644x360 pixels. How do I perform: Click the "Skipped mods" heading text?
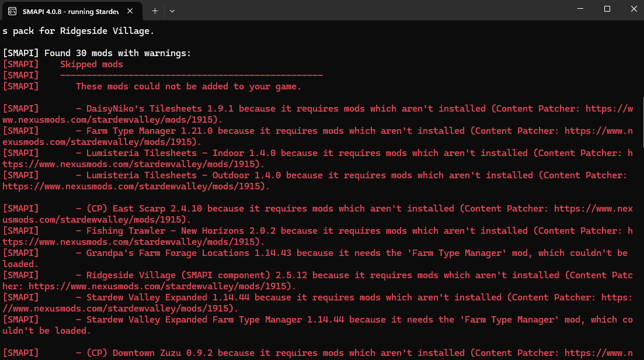click(x=92, y=64)
